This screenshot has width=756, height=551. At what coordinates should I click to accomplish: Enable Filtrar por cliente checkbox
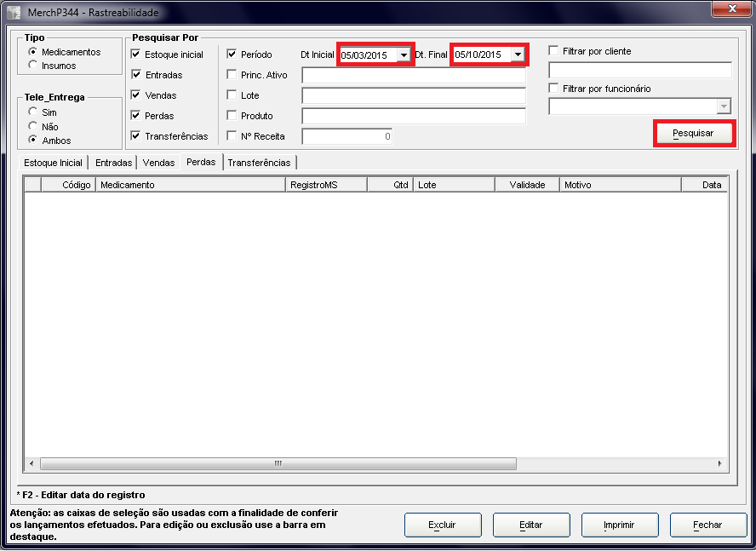[554, 51]
